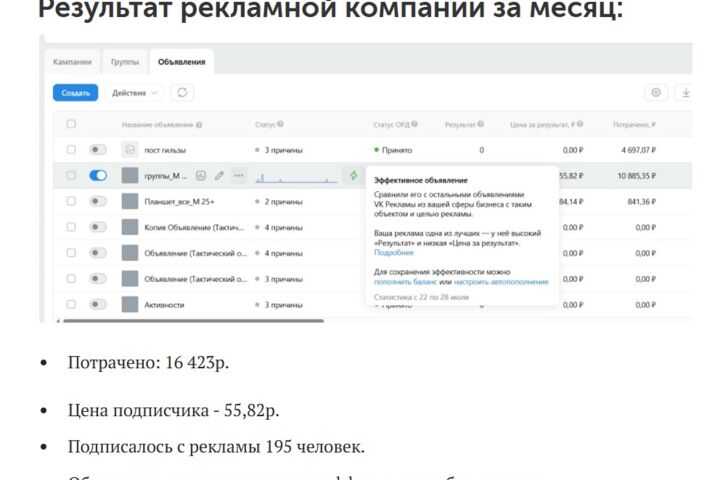Click the Потрачено: 16 423р. bullet text
The image size is (720, 480).
click(148, 362)
